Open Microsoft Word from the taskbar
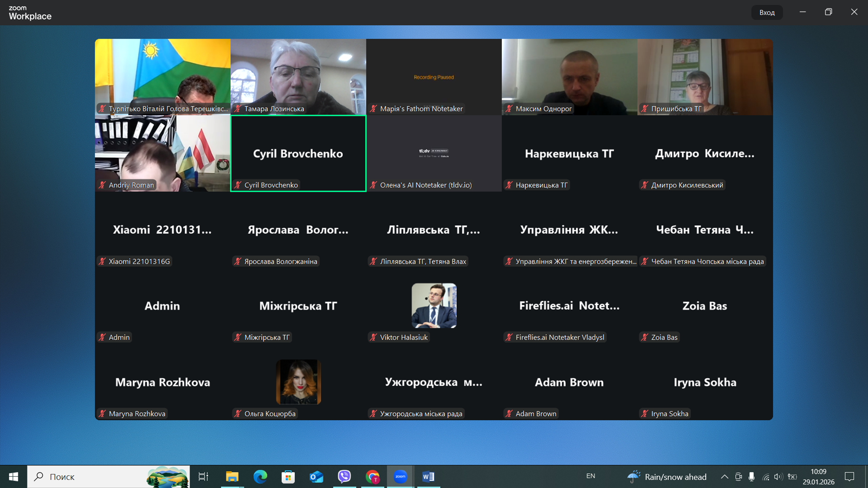The height and width of the screenshot is (488, 868). (428, 476)
